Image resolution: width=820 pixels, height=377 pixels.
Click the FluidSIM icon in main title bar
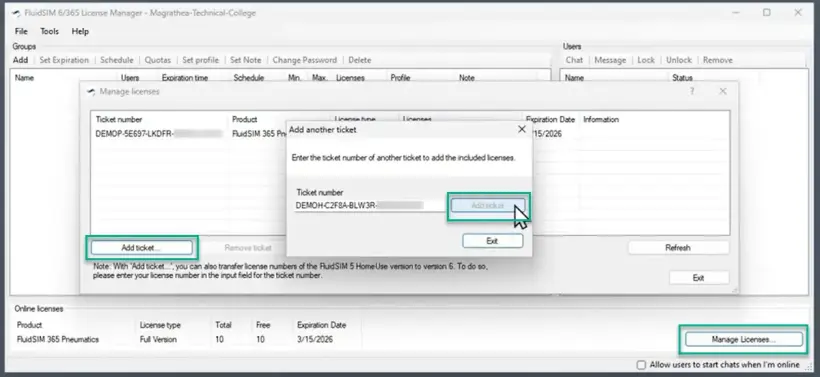click(x=17, y=13)
